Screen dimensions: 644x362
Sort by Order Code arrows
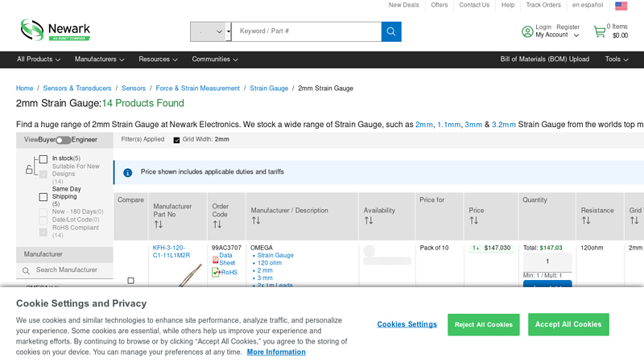click(x=217, y=224)
